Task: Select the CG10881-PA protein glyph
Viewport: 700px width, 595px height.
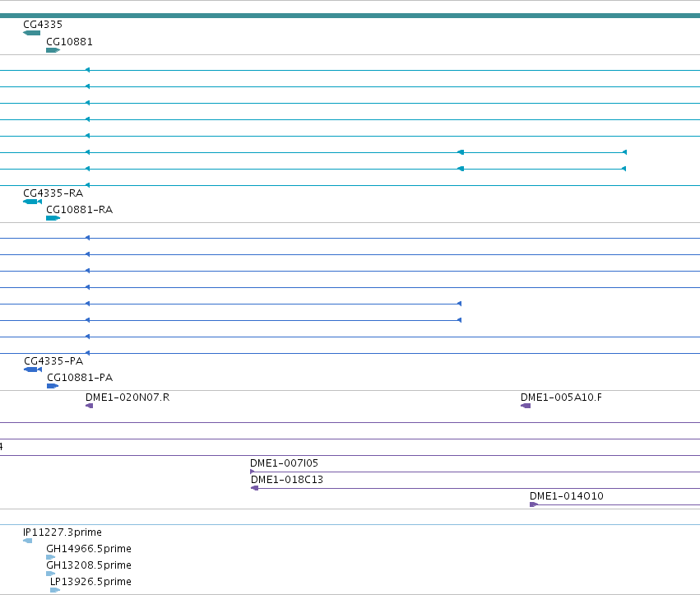Action: coord(53,386)
